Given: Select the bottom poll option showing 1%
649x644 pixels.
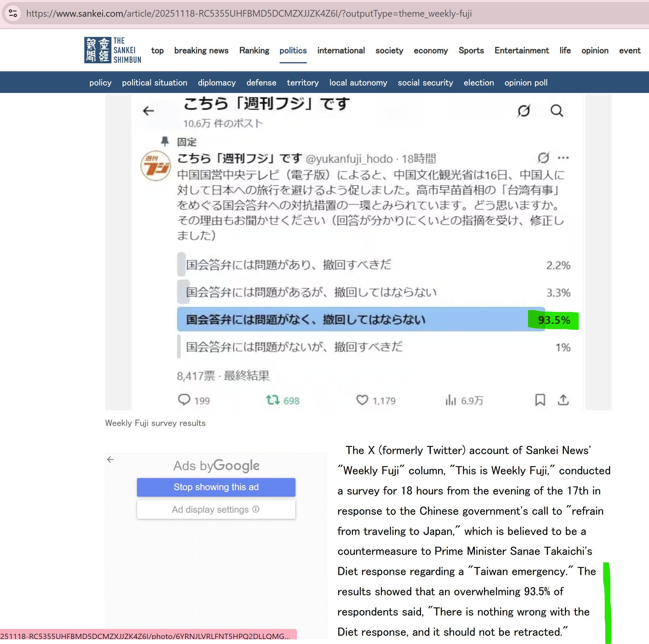Looking at the screenshot, I should pyautogui.click(x=336, y=347).
